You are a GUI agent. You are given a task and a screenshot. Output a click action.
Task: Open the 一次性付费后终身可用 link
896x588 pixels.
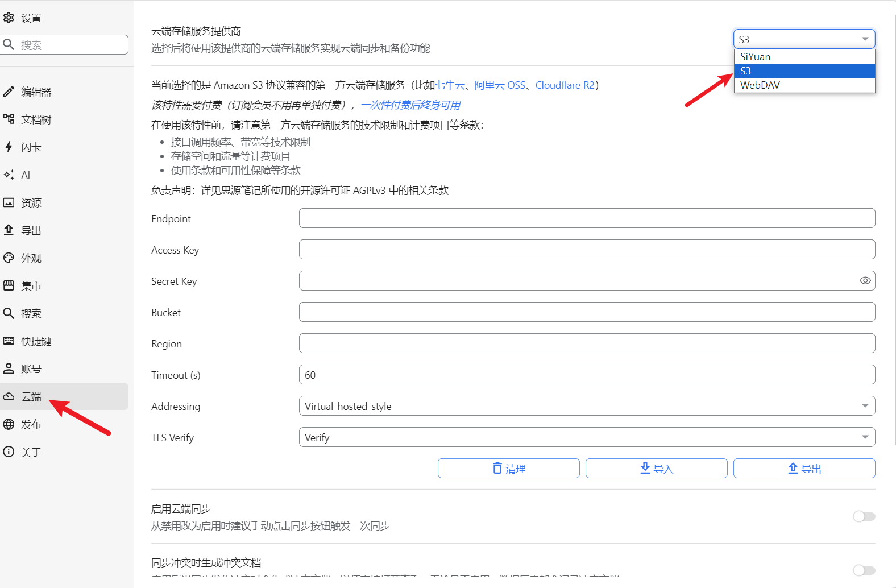410,105
